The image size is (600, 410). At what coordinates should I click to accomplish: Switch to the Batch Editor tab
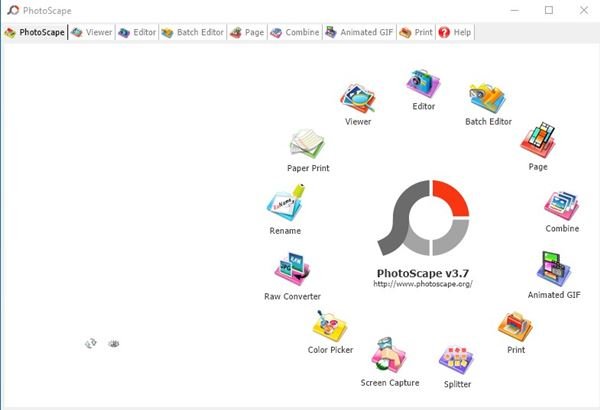point(193,32)
